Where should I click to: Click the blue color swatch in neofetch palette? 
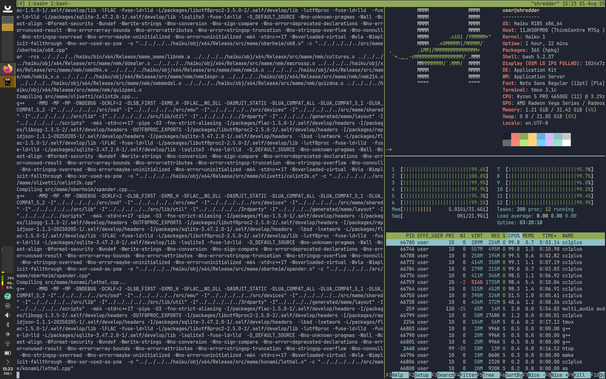pos(541,139)
